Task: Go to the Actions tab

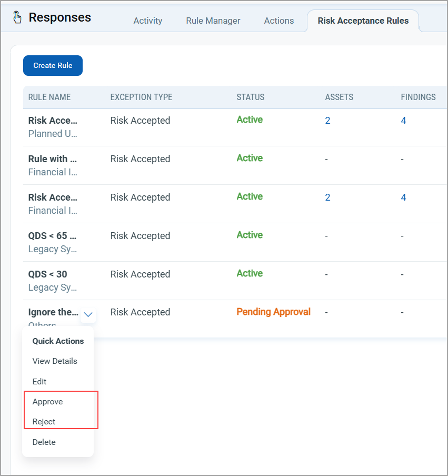Action: tap(279, 21)
